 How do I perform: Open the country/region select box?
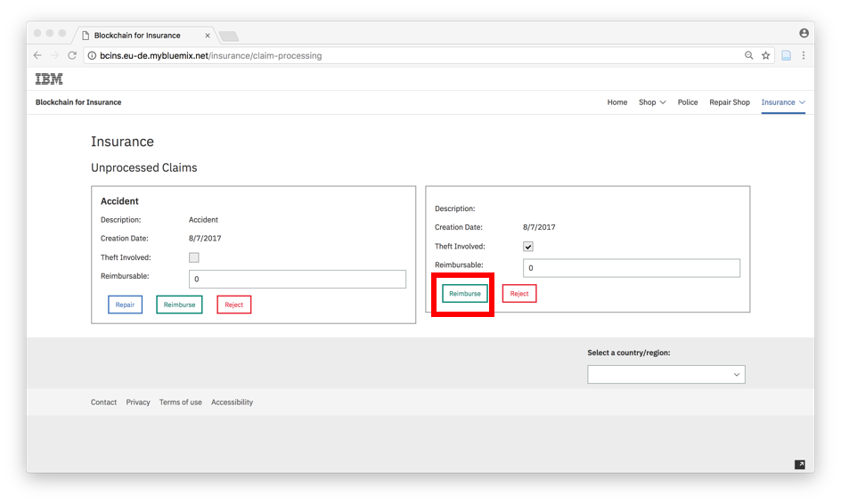pyautogui.click(x=666, y=374)
